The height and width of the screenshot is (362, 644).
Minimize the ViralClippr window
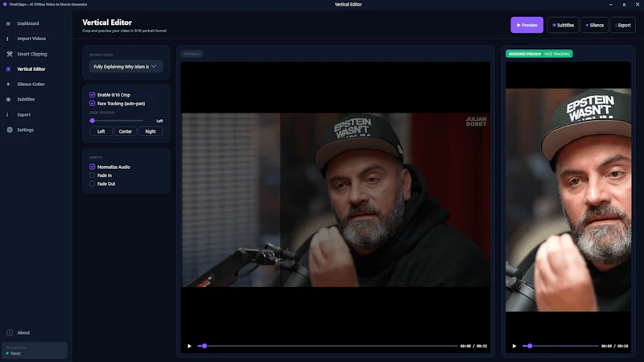pyautogui.click(x=611, y=5)
